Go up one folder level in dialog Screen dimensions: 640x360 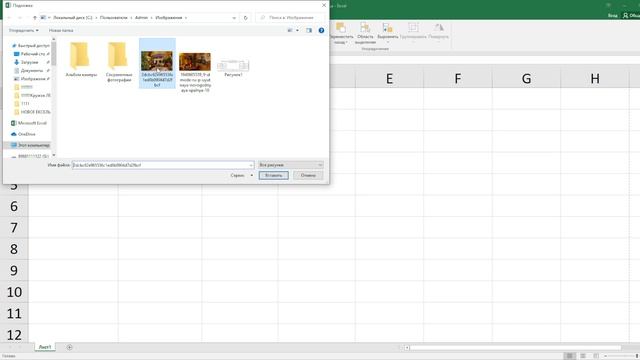35,18
